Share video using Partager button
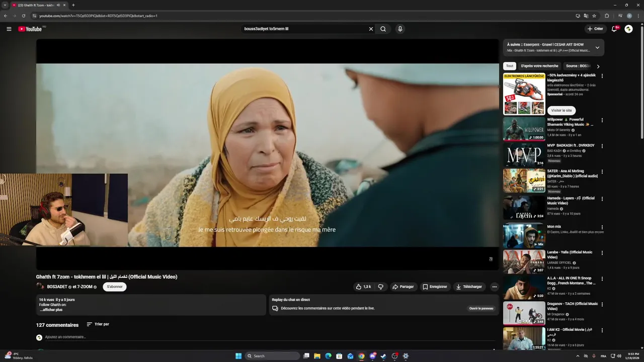The height and width of the screenshot is (362, 644). [x=403, y=287]
